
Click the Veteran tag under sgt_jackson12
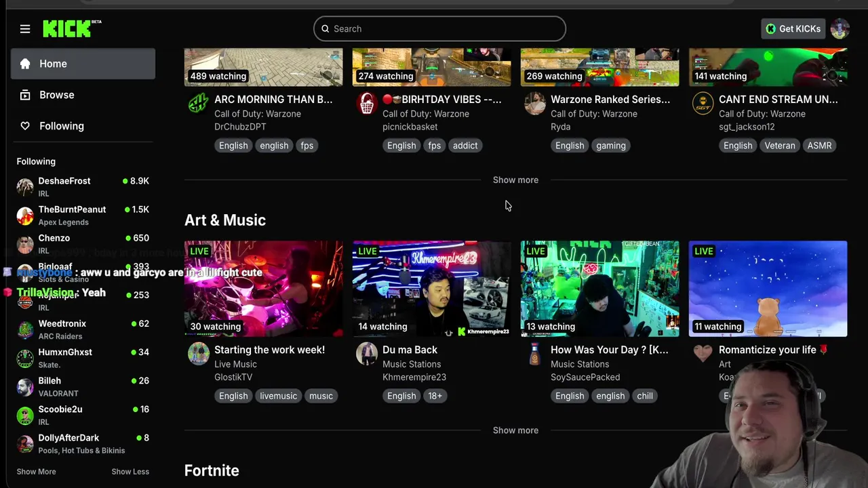click(x=780, y=146)
